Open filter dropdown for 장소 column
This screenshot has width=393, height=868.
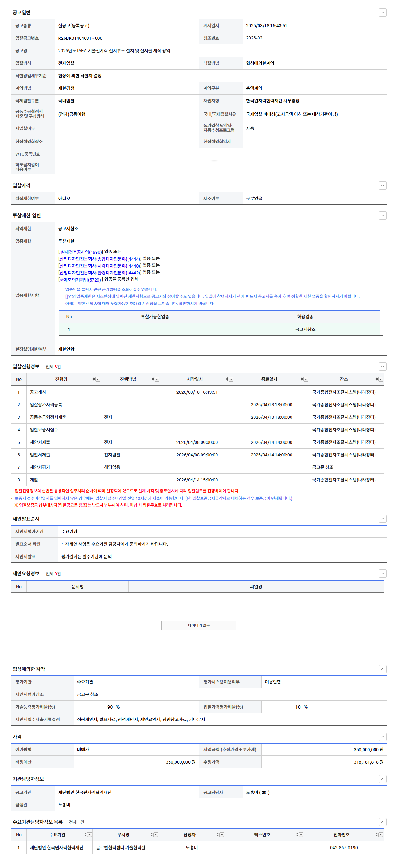tap(380, 379)
